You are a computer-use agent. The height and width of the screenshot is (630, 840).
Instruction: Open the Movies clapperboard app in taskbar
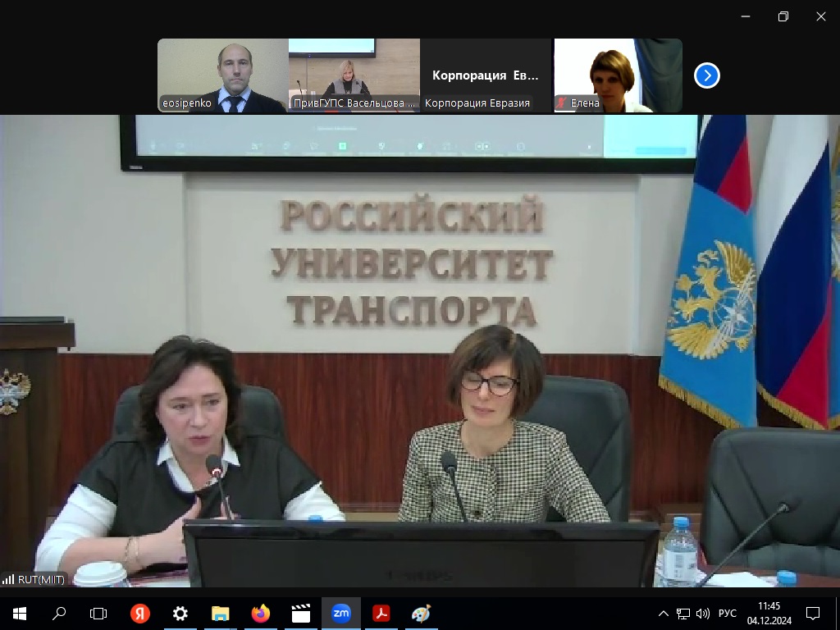(301, 613)
